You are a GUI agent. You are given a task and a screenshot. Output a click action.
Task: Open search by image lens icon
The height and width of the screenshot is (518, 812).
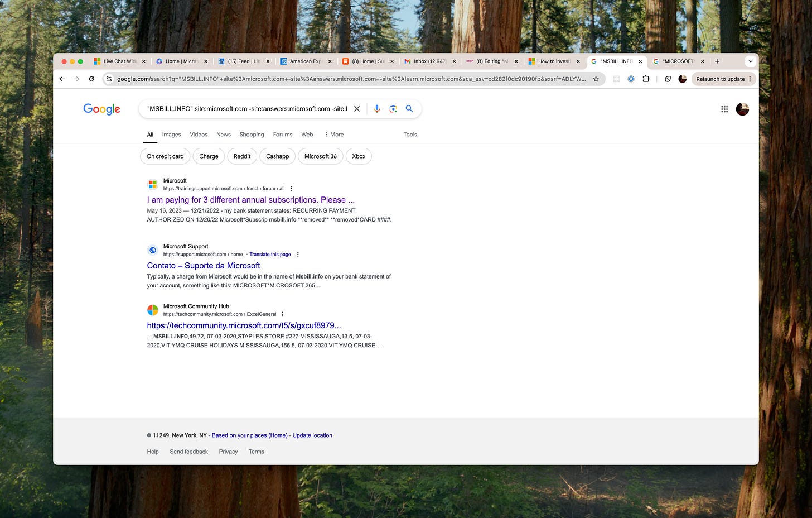(393, 109)
